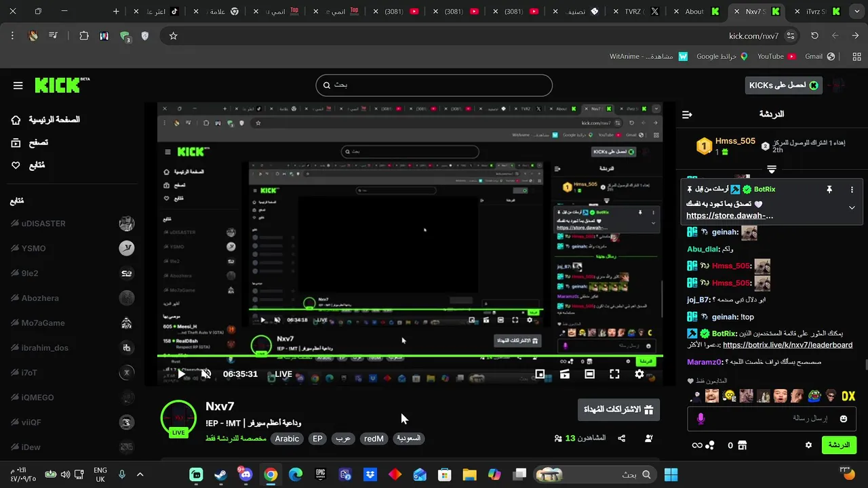Viewport: 868px width, 488px height.
Task: Open followed channel i7oT
Action: [x=71, y=373]
